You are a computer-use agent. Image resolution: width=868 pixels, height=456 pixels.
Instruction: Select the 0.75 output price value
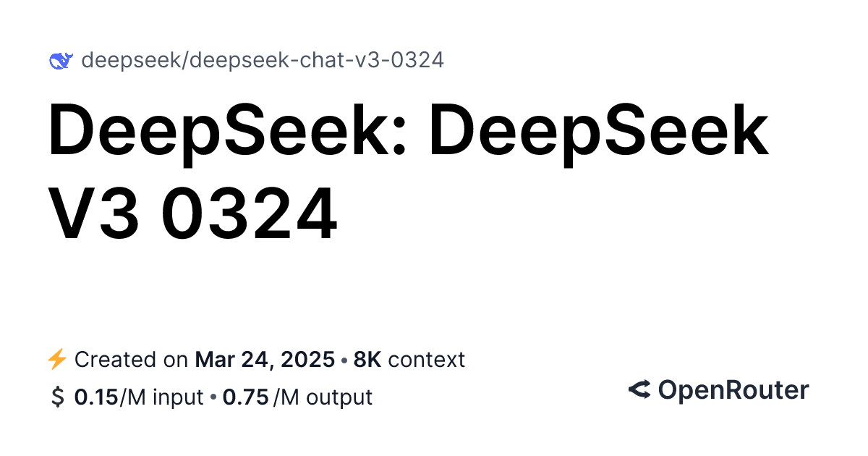click(x=247, y=397)
